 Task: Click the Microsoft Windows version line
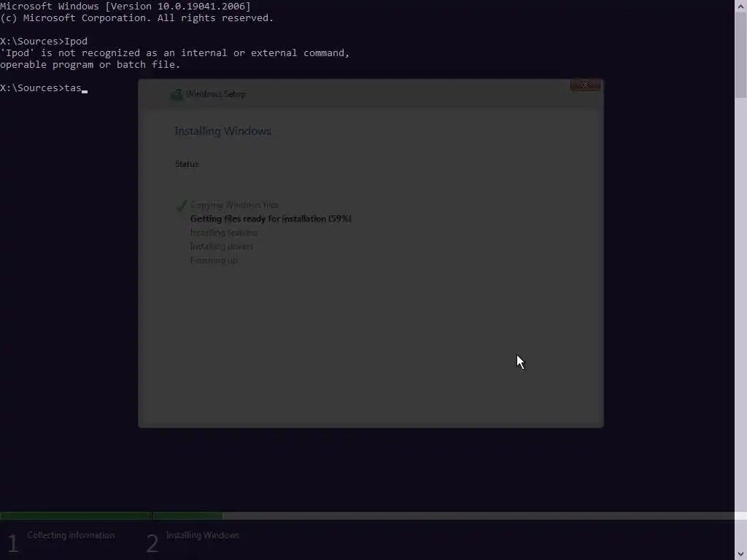[x=125, y=6]
